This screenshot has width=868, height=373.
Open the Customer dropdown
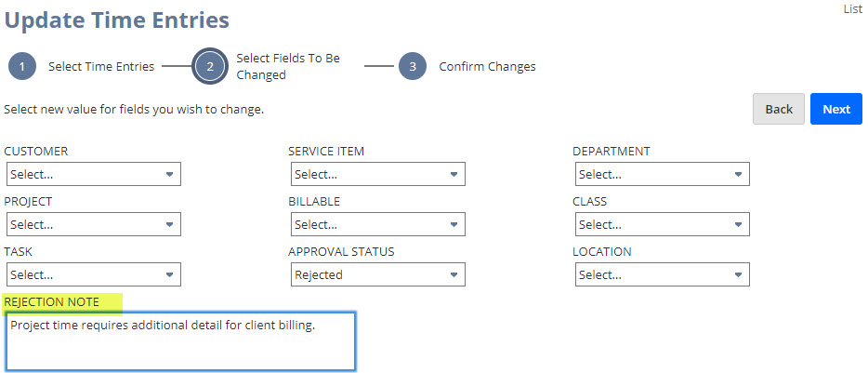click(94, 174)
